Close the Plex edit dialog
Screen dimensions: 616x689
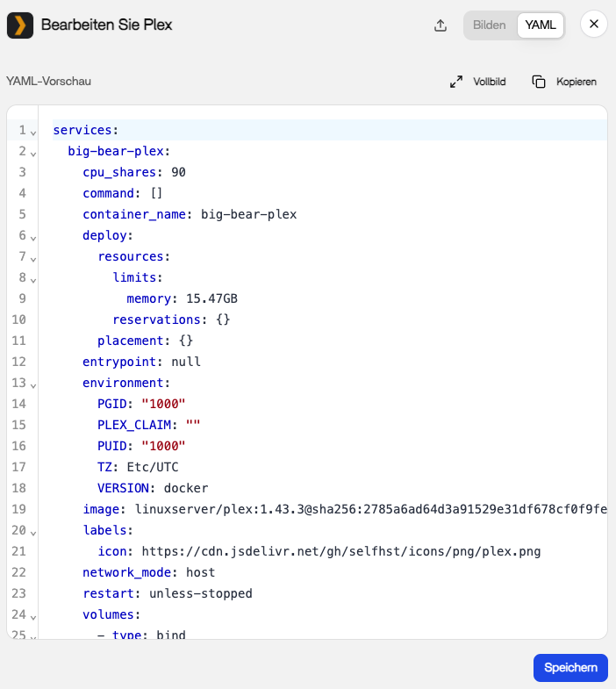593,25
